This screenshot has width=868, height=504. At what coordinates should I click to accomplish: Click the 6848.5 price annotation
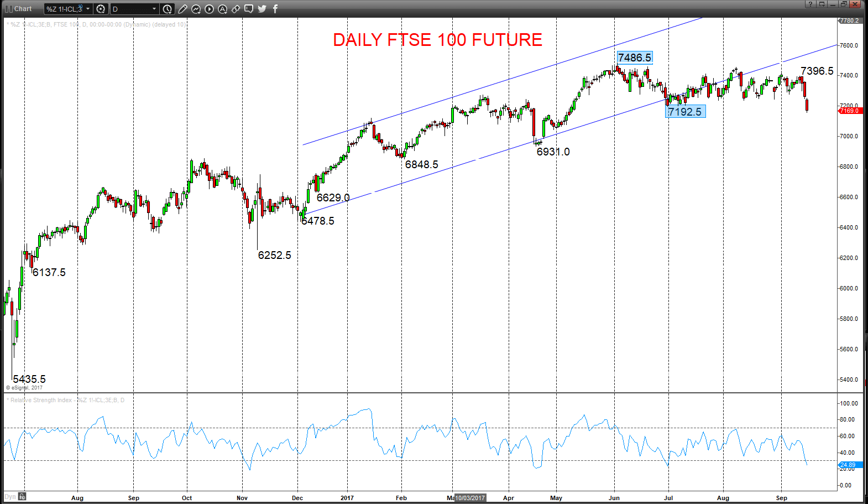click(422, 164)
